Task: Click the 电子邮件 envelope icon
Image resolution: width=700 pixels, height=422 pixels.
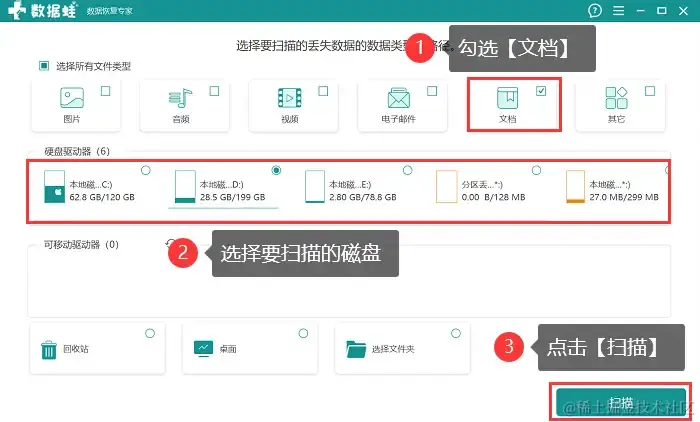Action: [399, 98]
